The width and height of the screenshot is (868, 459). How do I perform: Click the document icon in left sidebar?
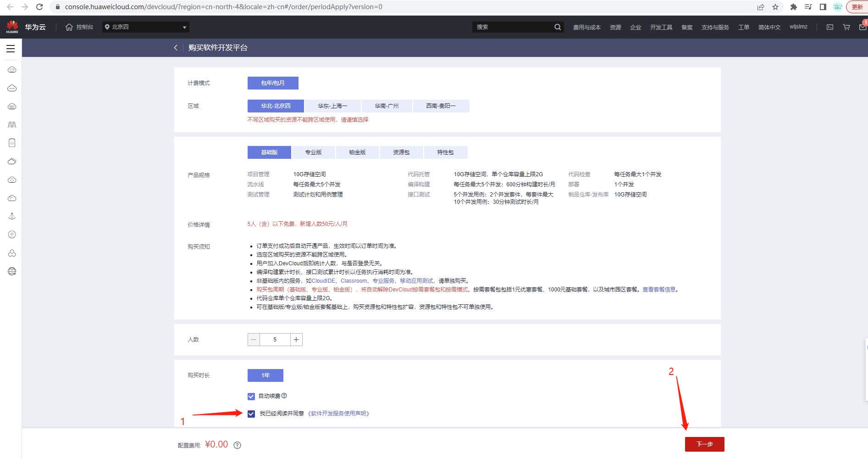[12, 143]
